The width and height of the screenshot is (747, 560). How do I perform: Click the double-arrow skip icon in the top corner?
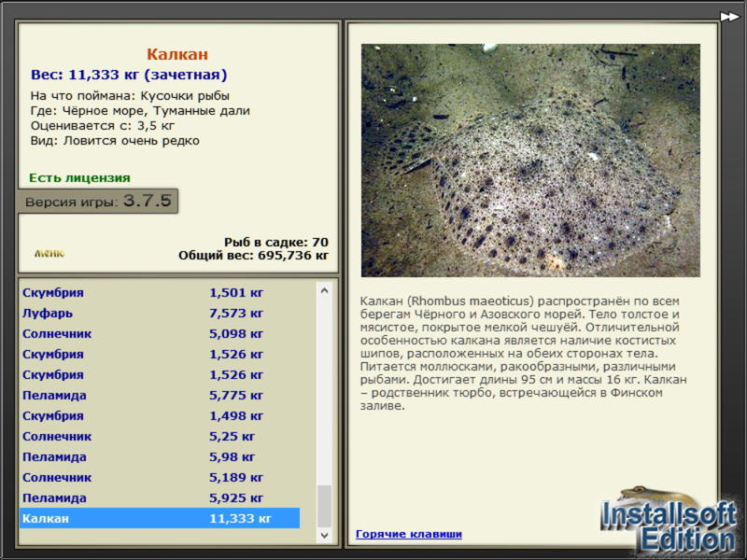[x=729, y=17]
